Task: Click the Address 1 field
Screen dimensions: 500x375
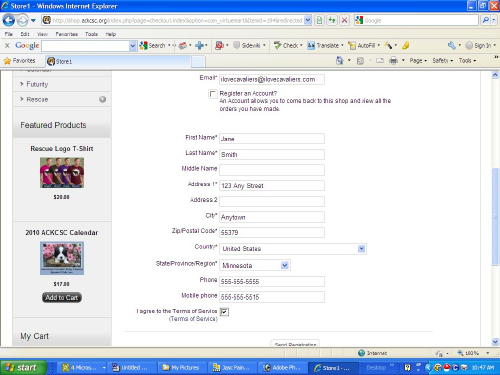Action: [272, 186]
